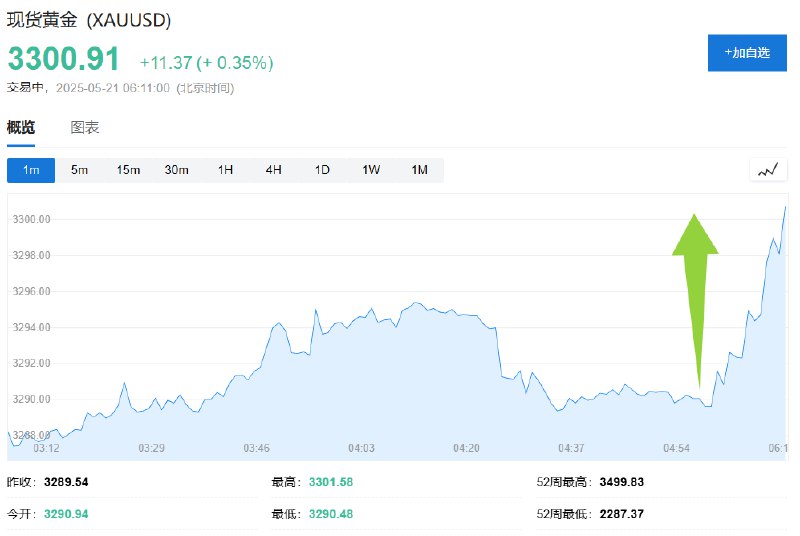800x536 pixels.
Task: Toggle the line chart type icon
Action: [x=768, y=170]
